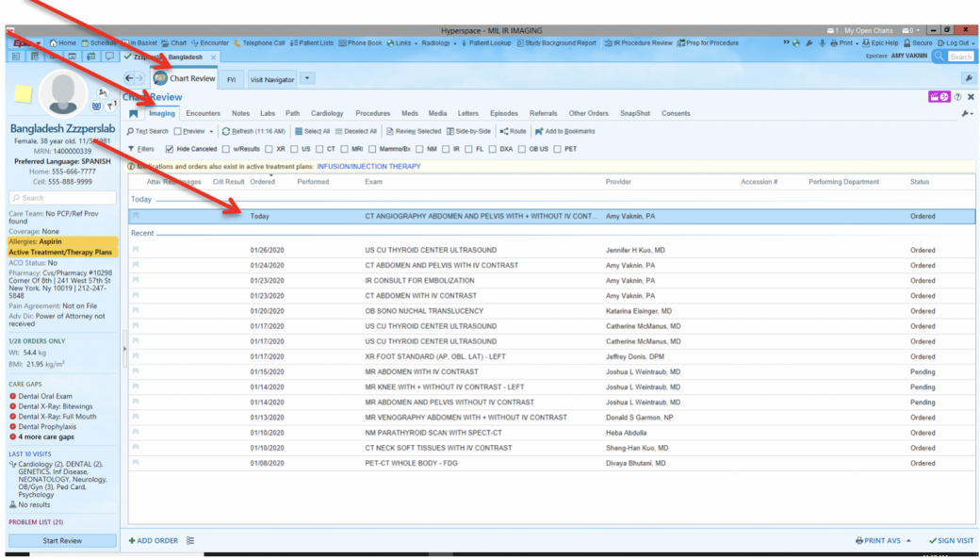The height and width of the screenshot is (559, 980).
Task: Switch to the Labs tab
Action: (x=268, y=113)
